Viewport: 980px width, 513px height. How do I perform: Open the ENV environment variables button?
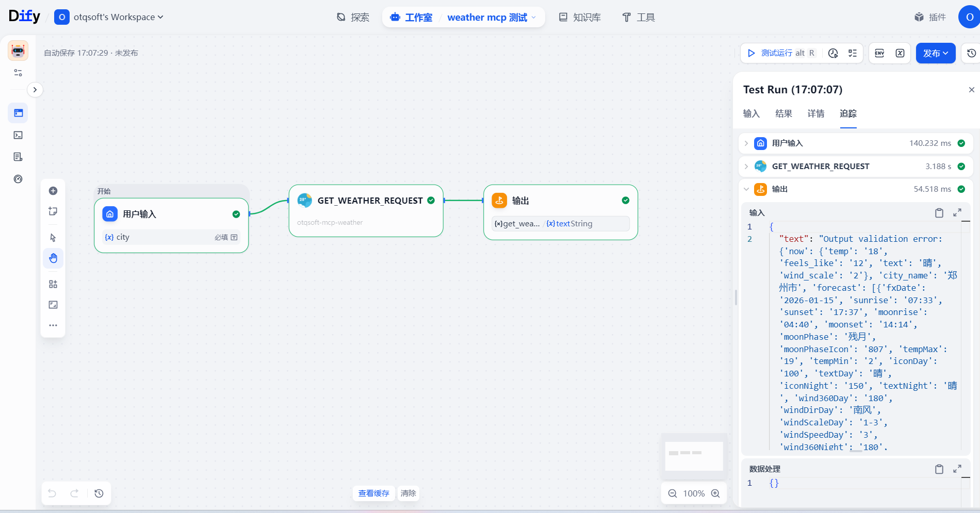point(880,53)
